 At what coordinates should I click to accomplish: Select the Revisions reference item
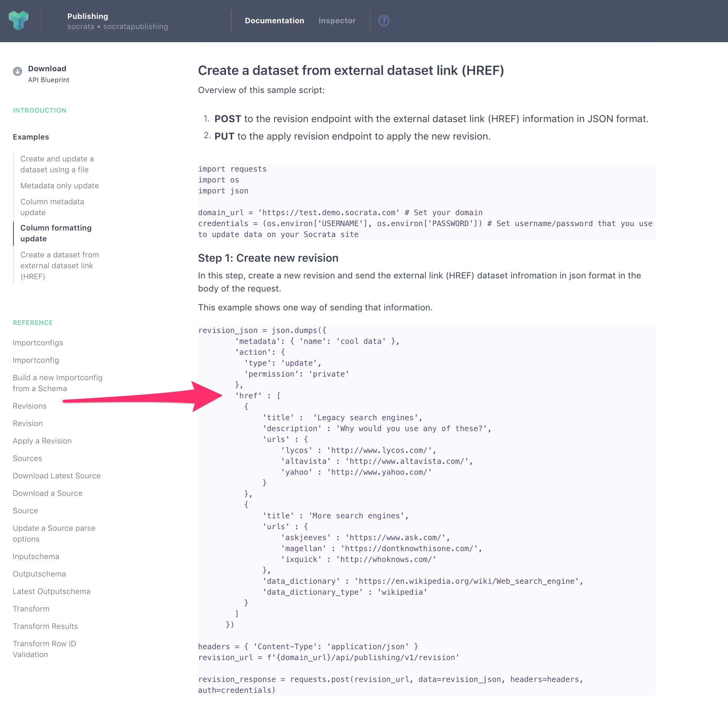(29, 406)
